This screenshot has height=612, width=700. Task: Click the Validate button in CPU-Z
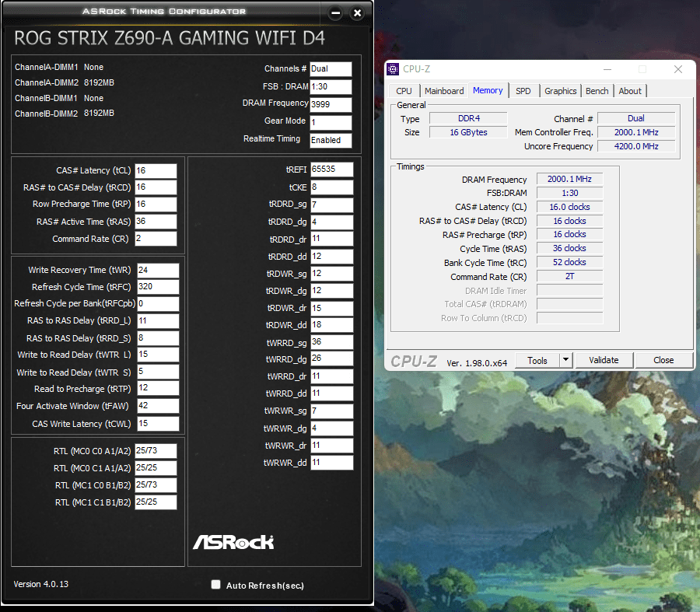point(604,360)
